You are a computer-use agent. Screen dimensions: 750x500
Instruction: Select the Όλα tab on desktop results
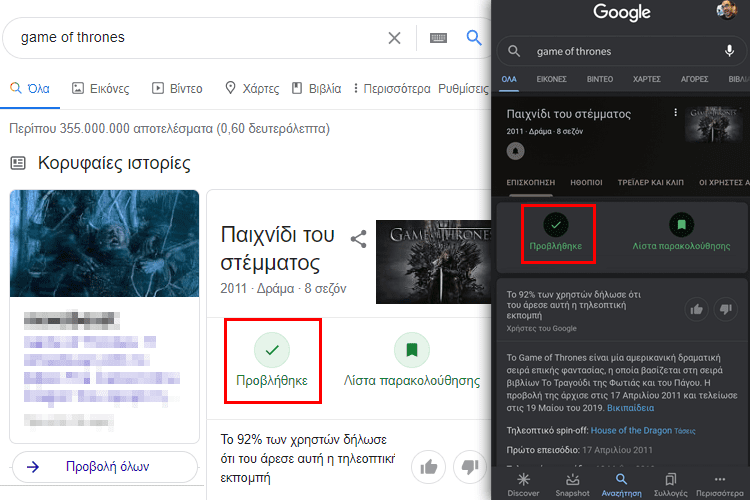pos(30,89)
